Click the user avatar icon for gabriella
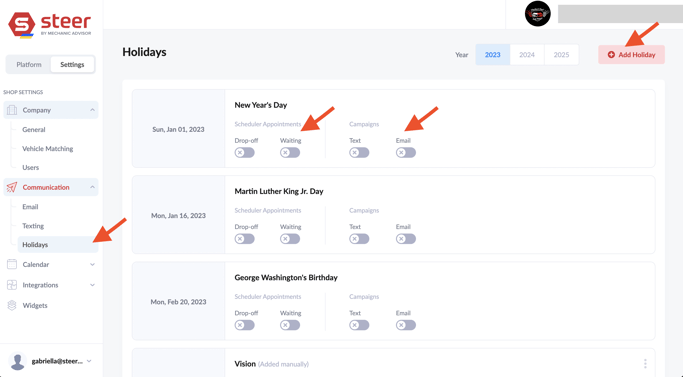The image size is (683, 377). (17, 361)
